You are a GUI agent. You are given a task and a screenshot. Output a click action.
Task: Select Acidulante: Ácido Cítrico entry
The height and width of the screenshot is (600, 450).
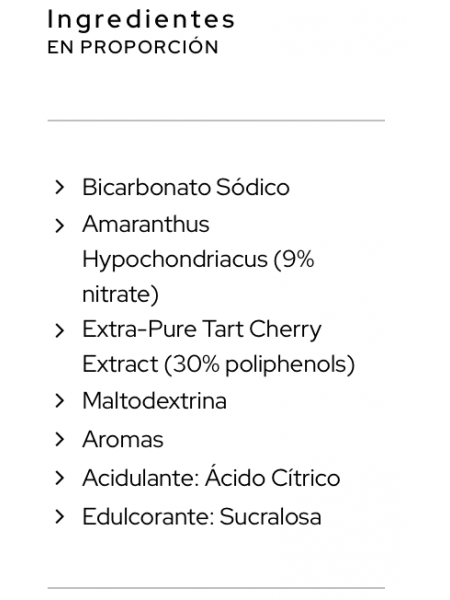(211, 478)
